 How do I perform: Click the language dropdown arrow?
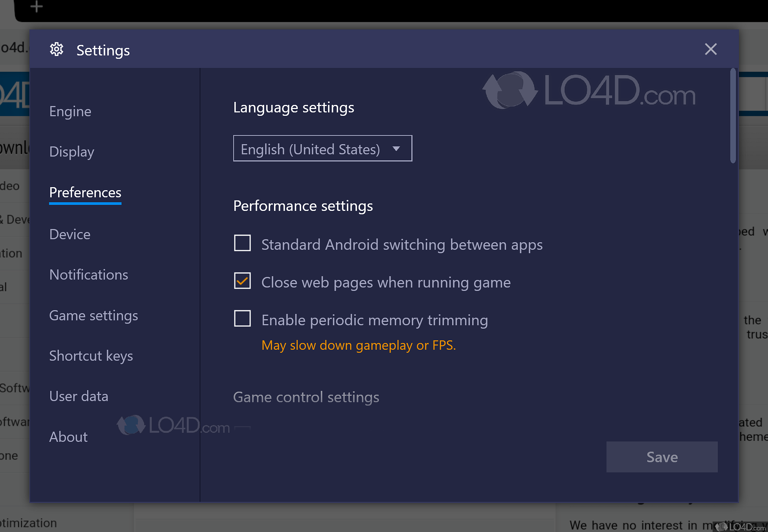396,149
